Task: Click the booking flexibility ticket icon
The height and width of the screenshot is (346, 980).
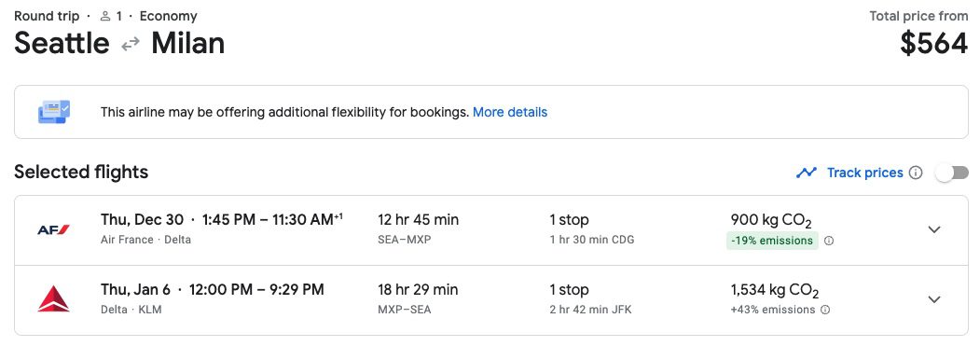Action: (x=54, y=112)
